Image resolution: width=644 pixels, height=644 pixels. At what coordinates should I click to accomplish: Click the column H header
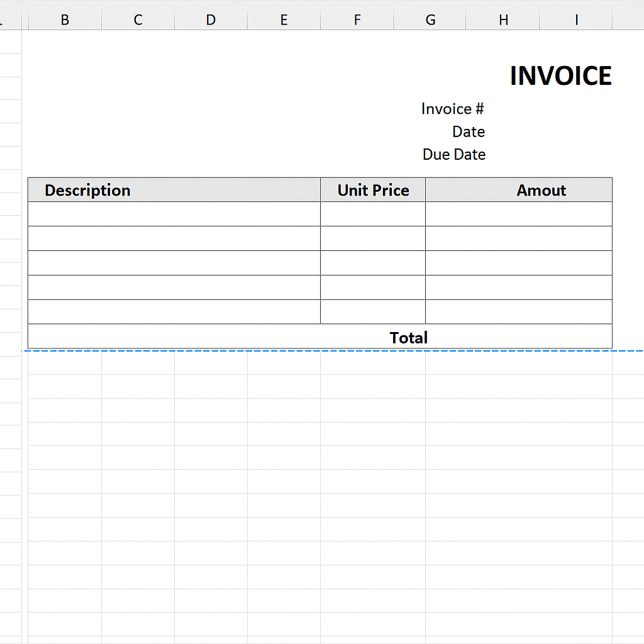(503, 20)
